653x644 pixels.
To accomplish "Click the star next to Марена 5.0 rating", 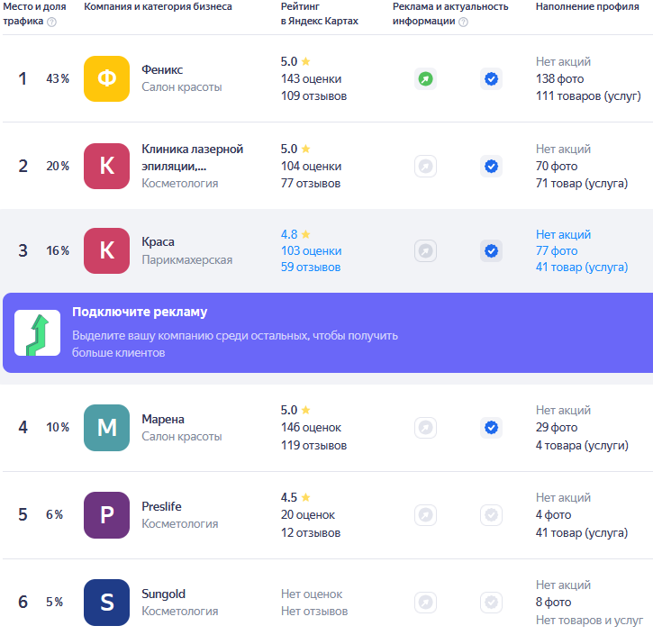I will tap(305, 410).
